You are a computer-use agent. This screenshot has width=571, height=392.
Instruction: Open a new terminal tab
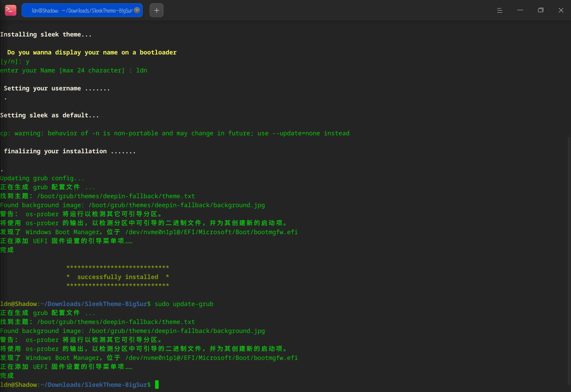[x=156, y=10]
